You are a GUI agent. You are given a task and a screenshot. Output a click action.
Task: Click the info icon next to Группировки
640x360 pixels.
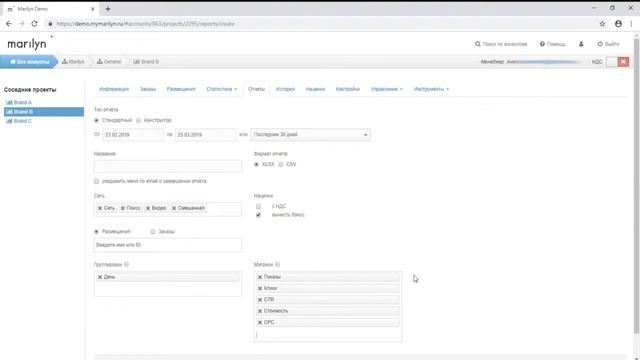click(x=127, y=264)
